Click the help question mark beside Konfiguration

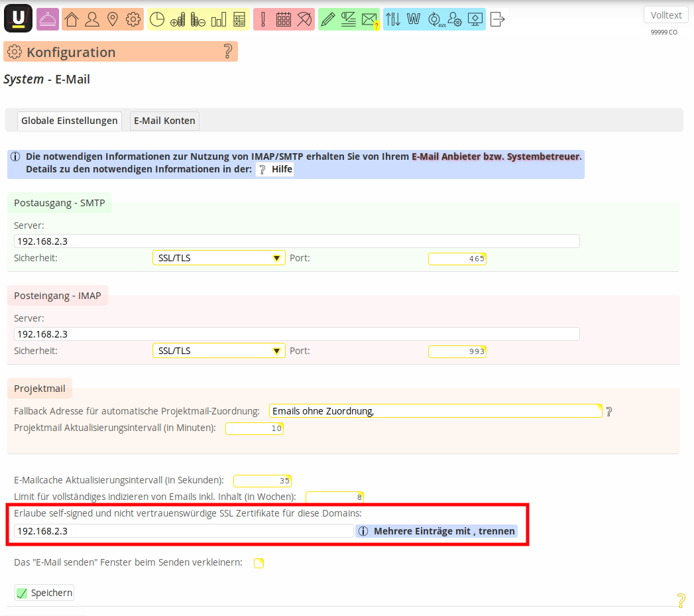coord(227,52)
